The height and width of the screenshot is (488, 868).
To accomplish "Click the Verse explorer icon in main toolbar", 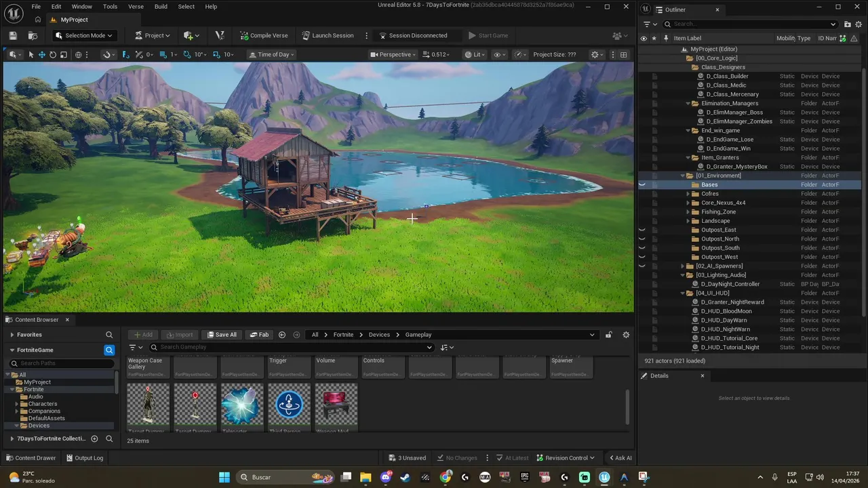I will (x=219, y=35).
